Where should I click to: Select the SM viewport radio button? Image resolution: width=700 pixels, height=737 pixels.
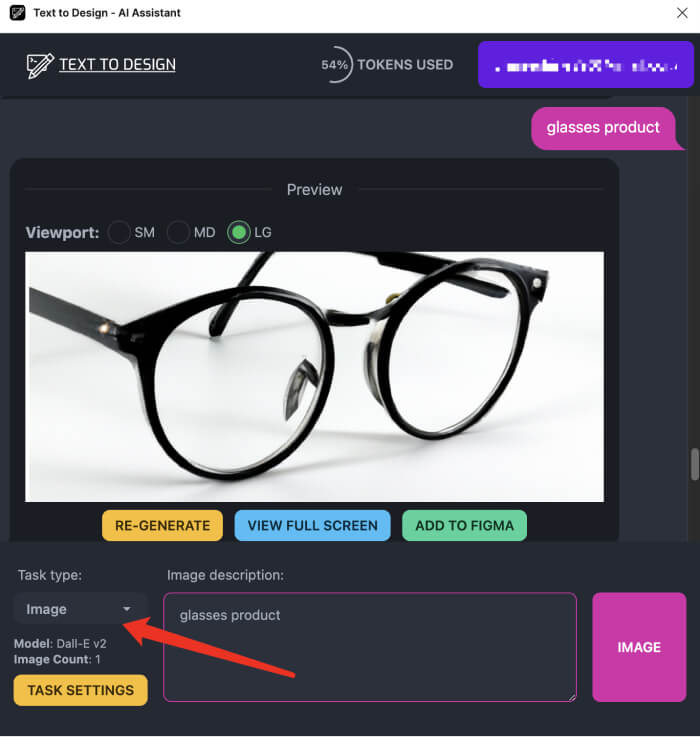(119, 232)
